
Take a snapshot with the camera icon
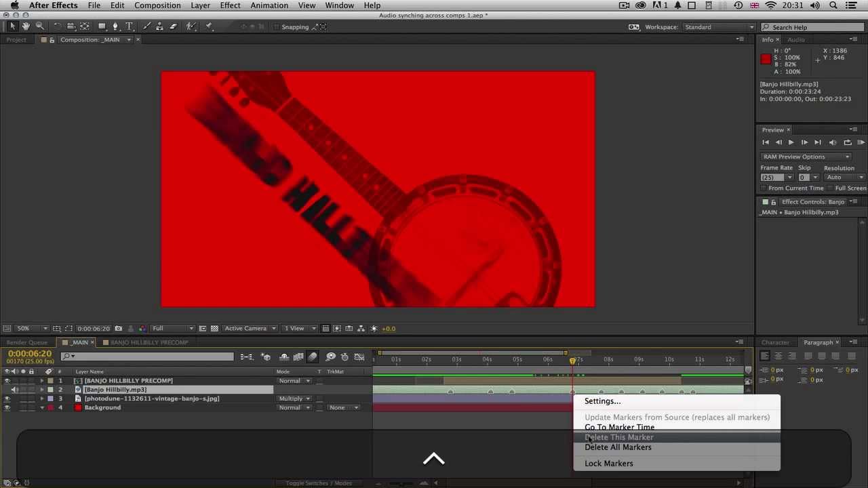(119, 329)
